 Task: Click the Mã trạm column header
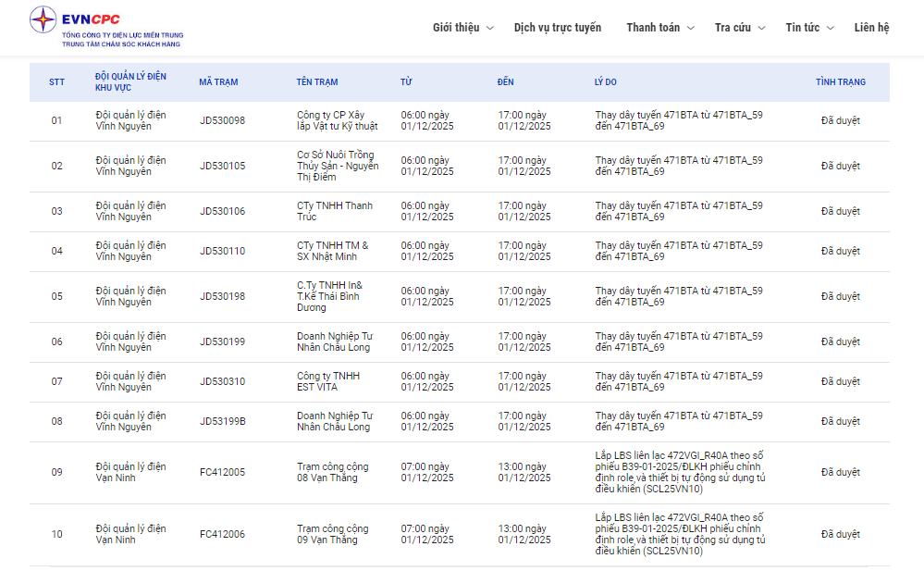click(x=218, y=82)
